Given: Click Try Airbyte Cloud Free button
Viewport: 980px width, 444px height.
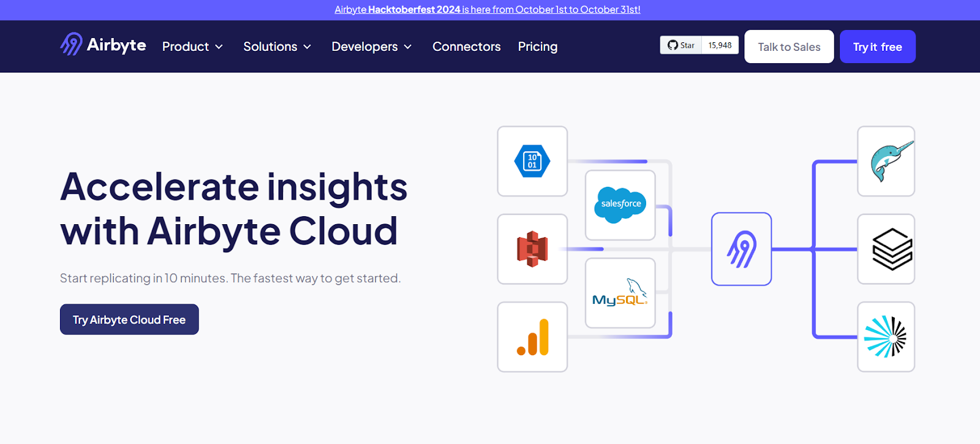Looking at the screenshot, I should (129, 320).
